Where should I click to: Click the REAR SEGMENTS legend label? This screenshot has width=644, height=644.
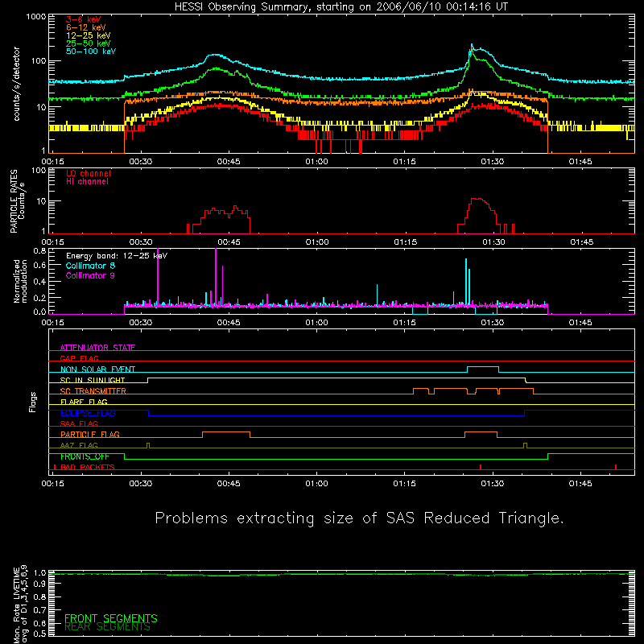pyautogui.click(x=107, y=627)
